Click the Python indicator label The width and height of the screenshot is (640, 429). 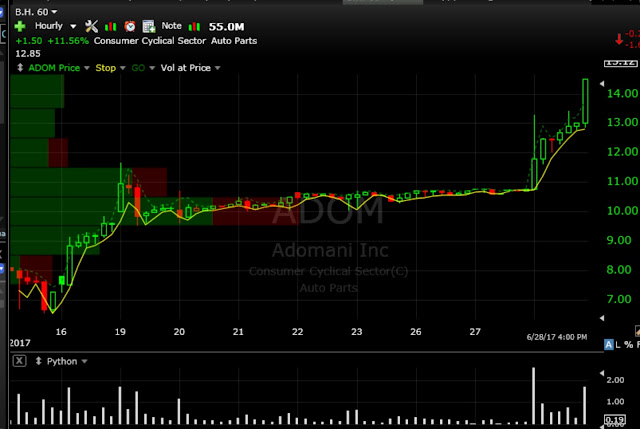62,361
